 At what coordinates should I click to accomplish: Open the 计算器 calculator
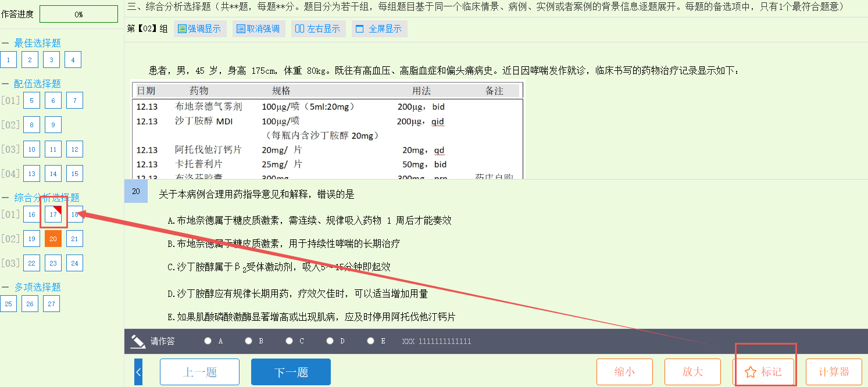point(834,372)
